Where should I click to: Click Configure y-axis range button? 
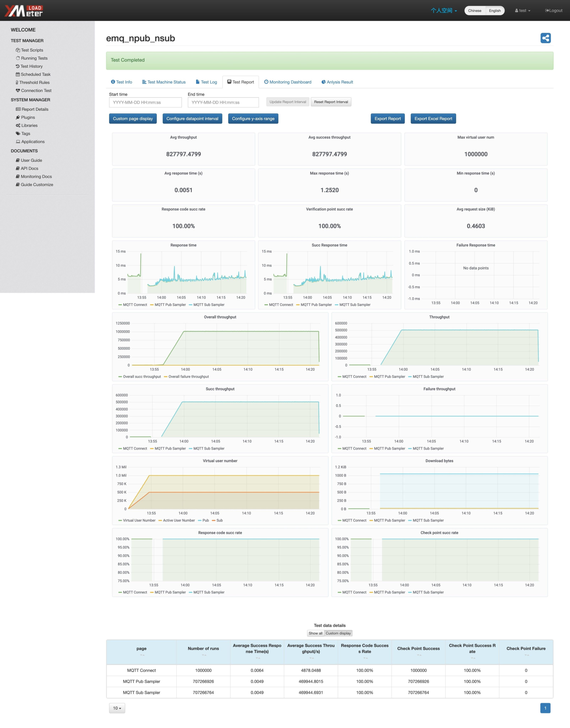point(253,119)
